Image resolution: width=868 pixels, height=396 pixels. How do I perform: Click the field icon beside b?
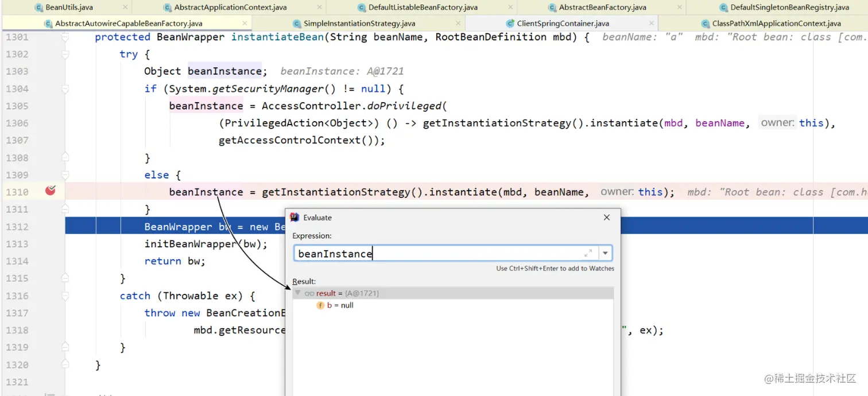(321, 305)
